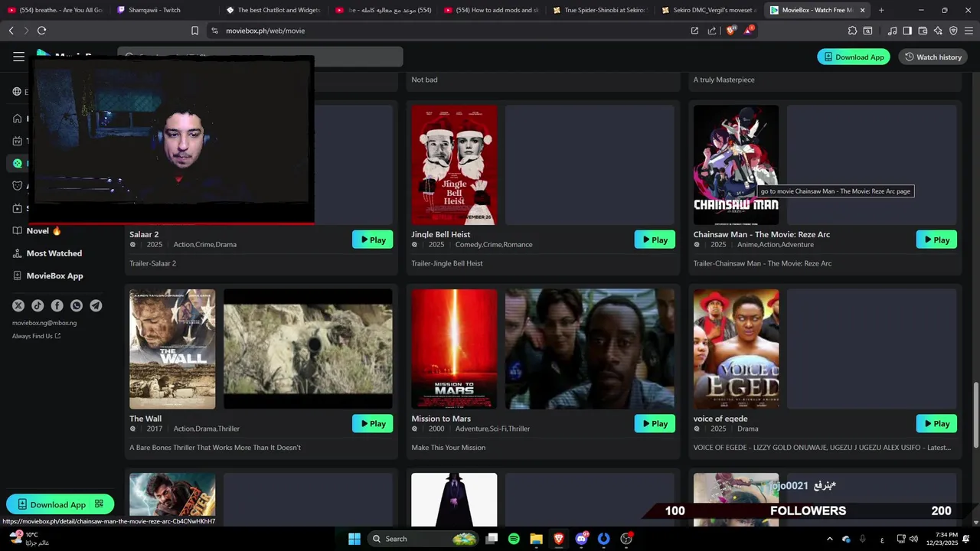Open the Jingle Bell Heist title link
Viewport: 980px width, 551px height.
point(440,234)
